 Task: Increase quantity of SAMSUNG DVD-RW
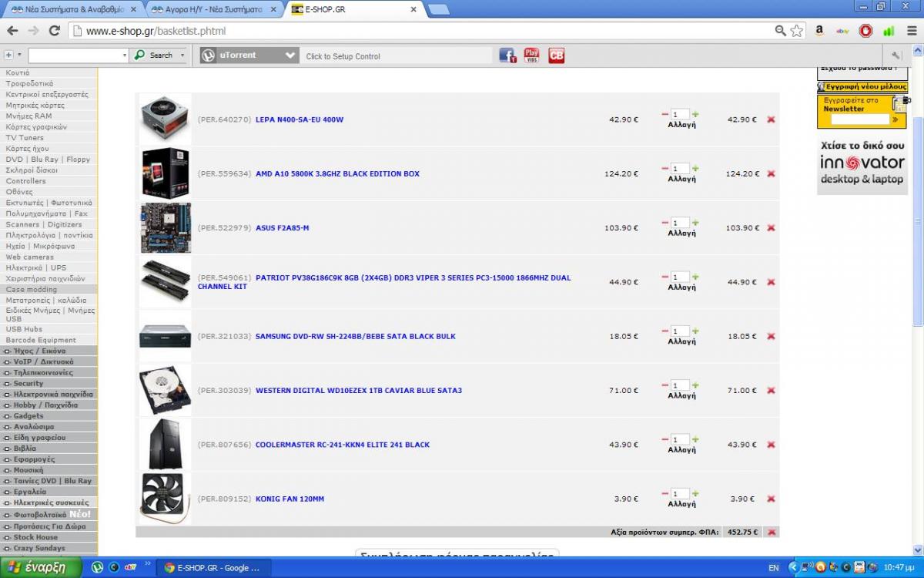695,331
